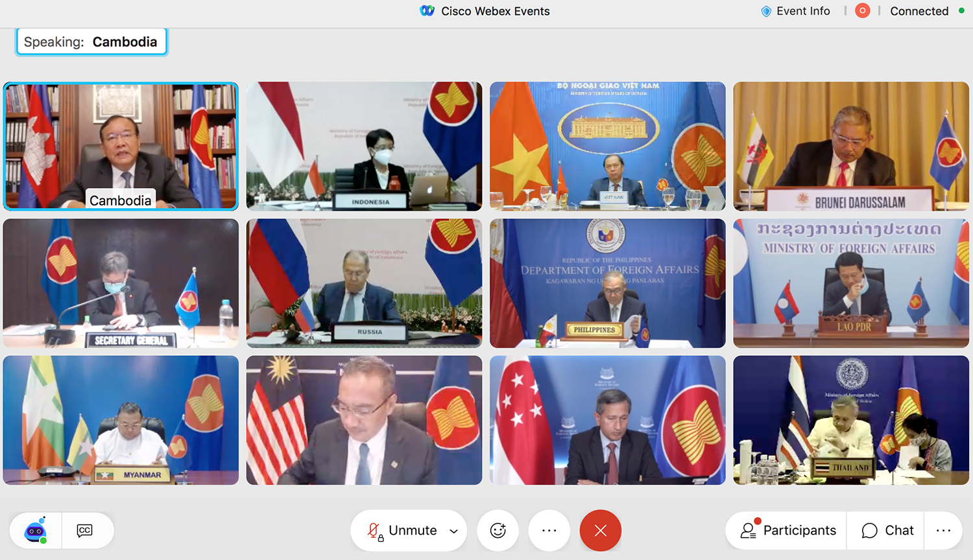The image size is (973, 560).
Task: Toggle closed captions CC button
Action: click(x=84, y=531)
